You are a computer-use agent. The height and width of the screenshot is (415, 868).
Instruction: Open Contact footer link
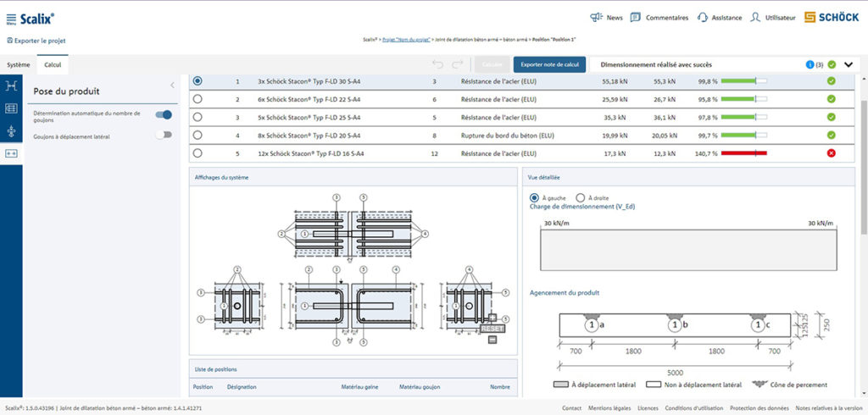pos(571,408)
